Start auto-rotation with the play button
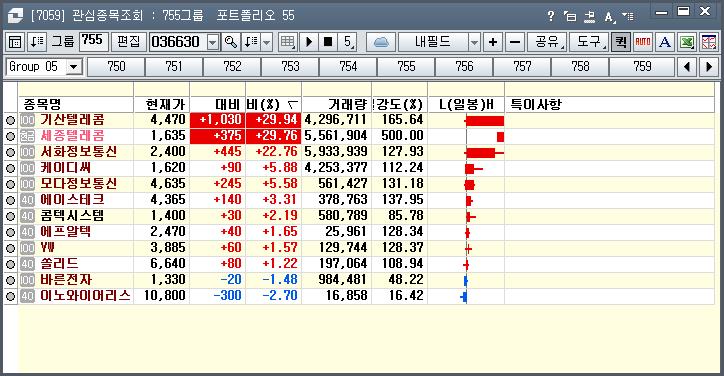Viewport: 724px width, 376px height. (x=309, y=42)
